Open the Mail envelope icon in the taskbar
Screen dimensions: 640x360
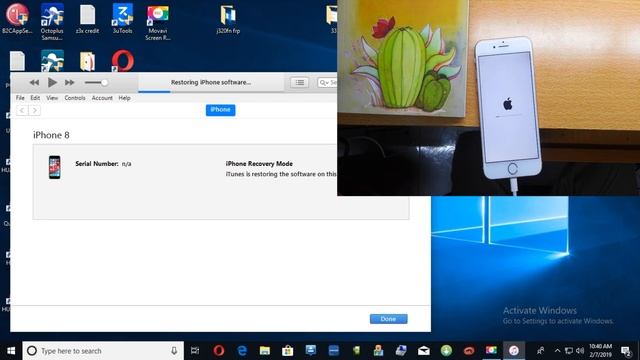pos(424,351)
